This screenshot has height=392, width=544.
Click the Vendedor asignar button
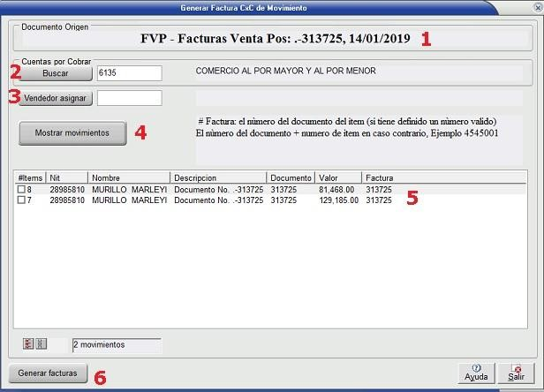click(57, 98)
